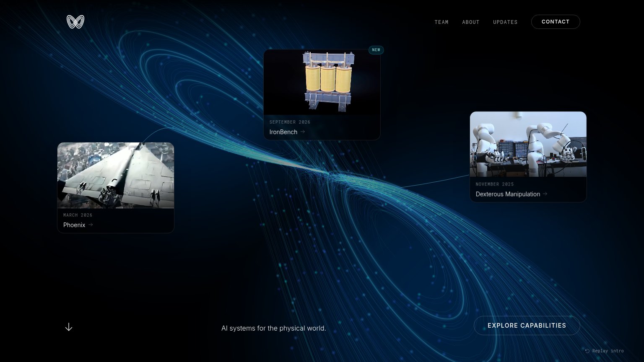This screenshot has width=644, height=362.
Task: Click Explore Capabilities button
Action: tap(527, 326)
